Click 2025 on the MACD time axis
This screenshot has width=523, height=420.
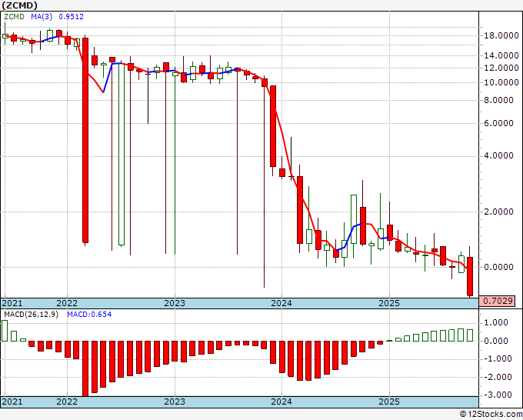(389, 402)
